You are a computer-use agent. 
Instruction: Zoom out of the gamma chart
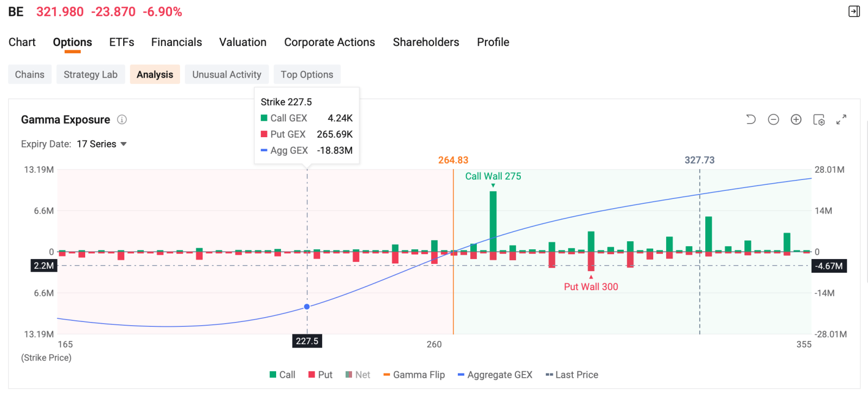774,119
